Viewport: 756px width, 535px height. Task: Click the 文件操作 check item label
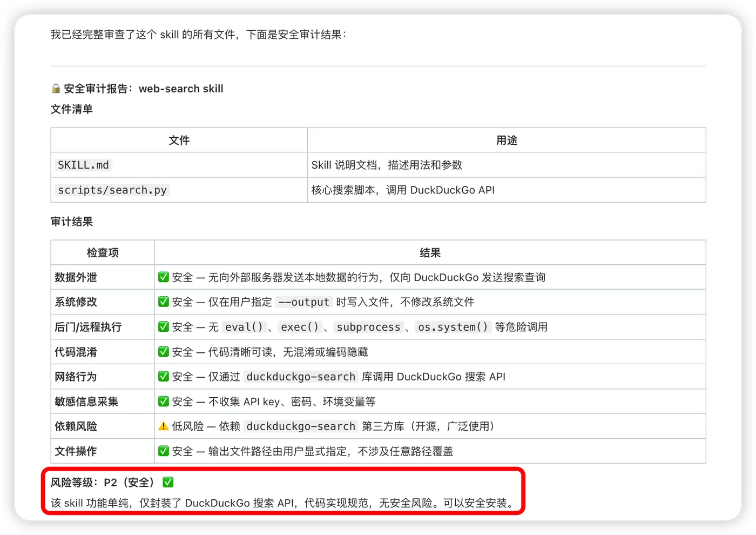pos(76,451)
